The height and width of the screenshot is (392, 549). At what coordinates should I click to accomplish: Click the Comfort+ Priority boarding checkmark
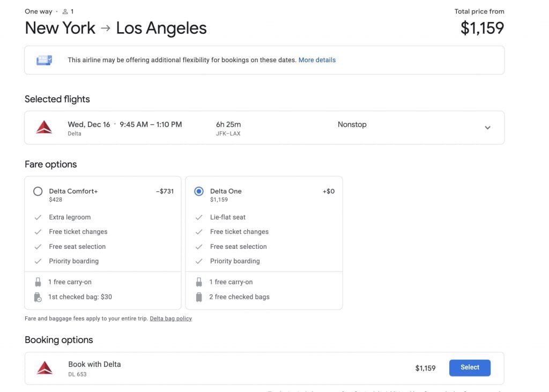coord(38,261)
